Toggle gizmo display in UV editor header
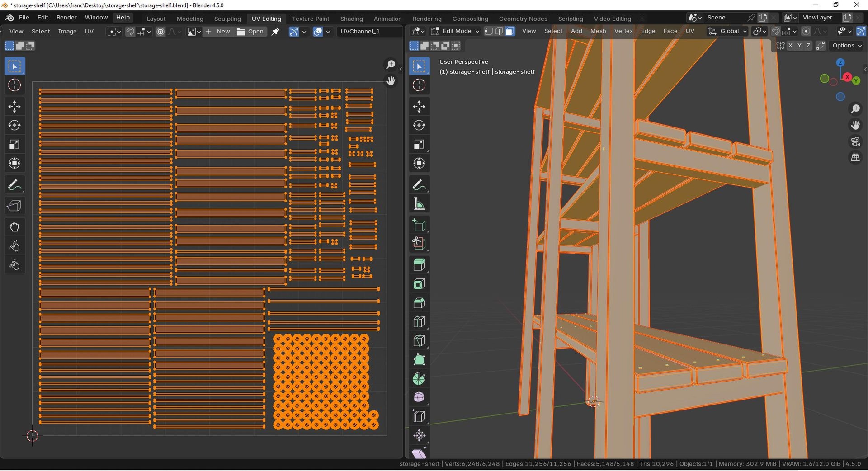Image resolution: width=868 pixels, height=471 pixels. point(294,32)
